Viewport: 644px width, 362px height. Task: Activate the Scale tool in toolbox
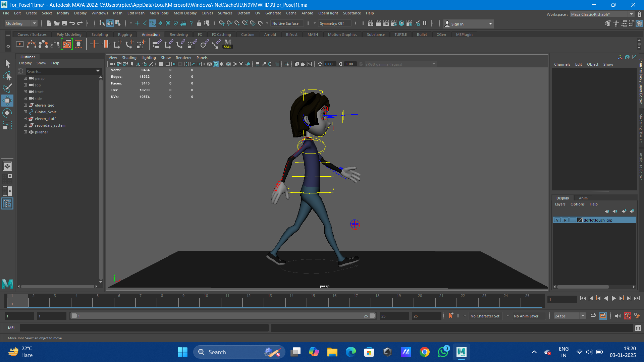coord(7,125)
